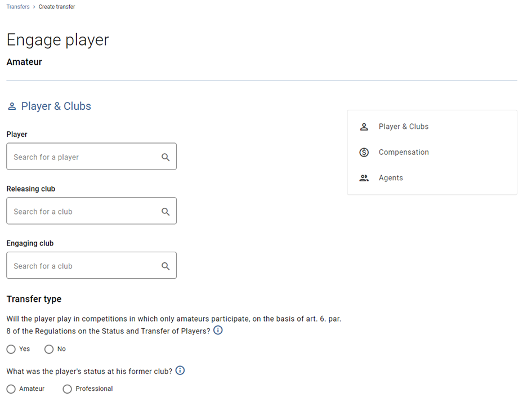The width and height of the screenshot is (532, 406).
Task: Select Yes for amateur competitions question
Action: pyautogui.click(x=11, y=349)
